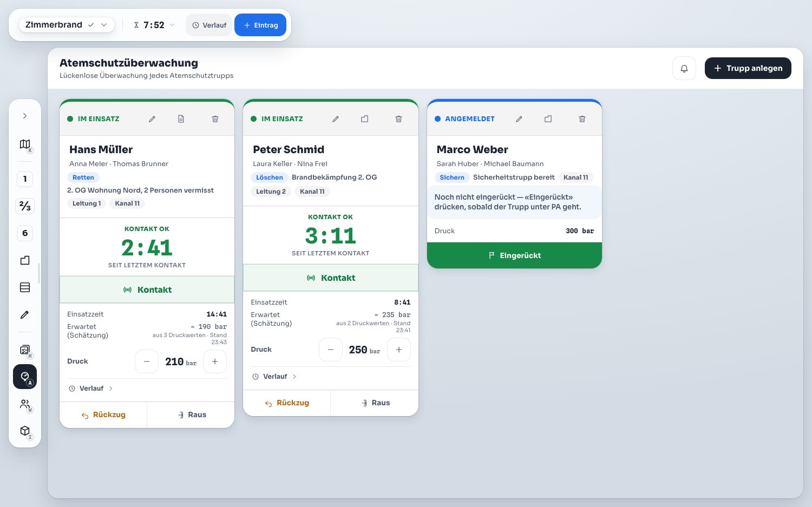Viewport: 812px width, 507px height.
Task: Click Trupp anlegen button
Action: (x=748, y=68)
